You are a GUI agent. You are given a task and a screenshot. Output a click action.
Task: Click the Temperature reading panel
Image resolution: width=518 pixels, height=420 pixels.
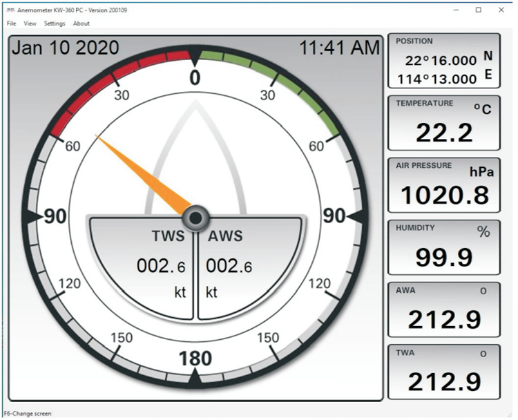tap(443, 123)
